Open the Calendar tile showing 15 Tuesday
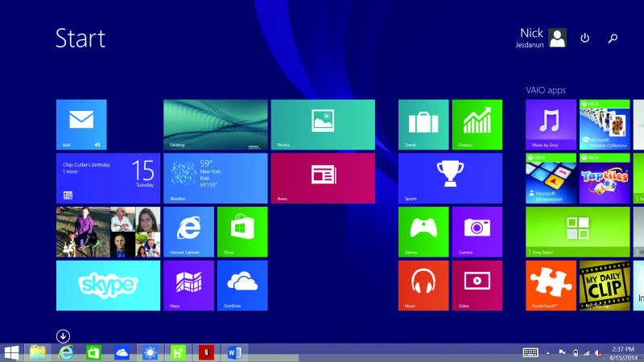 coord(108,178)
